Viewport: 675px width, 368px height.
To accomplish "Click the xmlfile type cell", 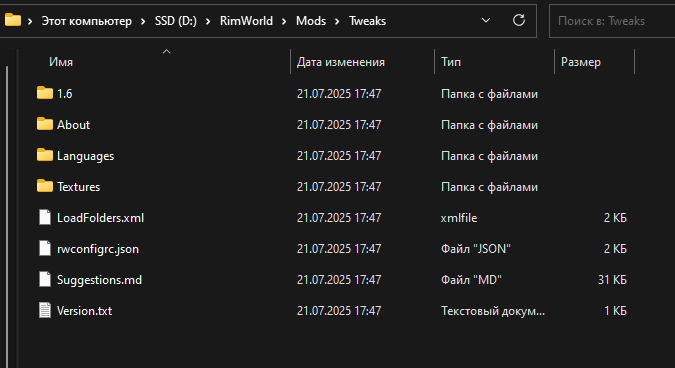I will 459,218.
